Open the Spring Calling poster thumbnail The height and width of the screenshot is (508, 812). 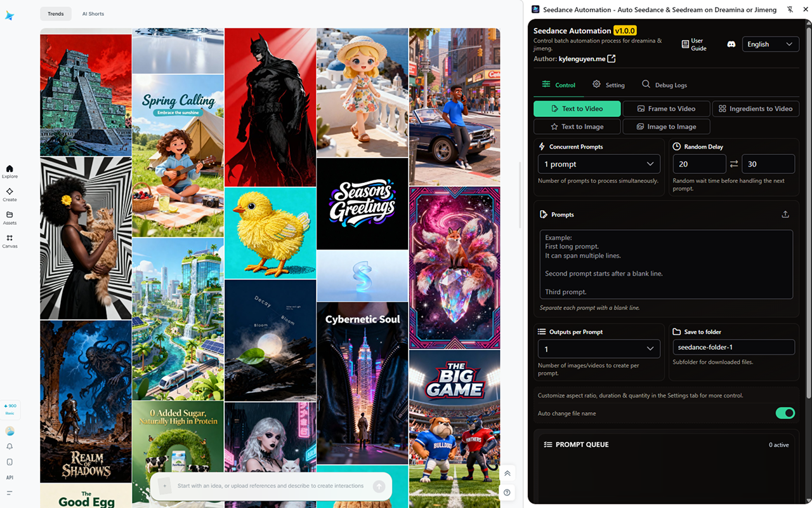click(x=178, y=156)
